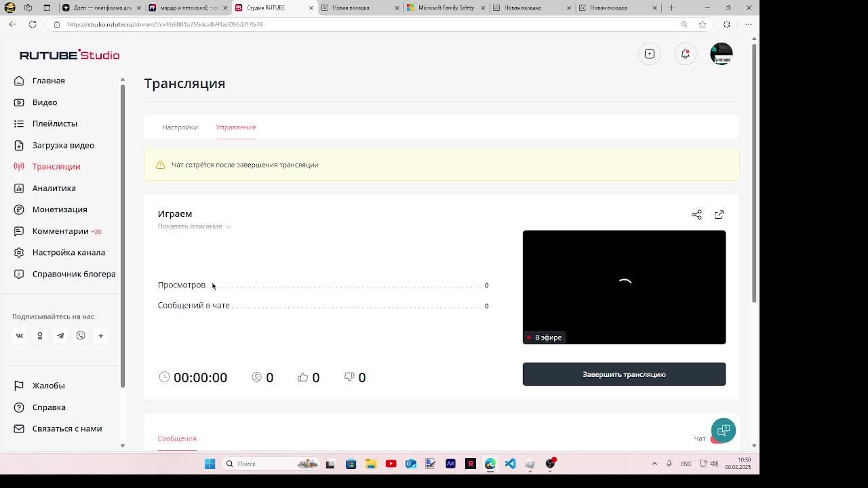The height and width of the screenshot is (488, 868).
Task: Click the browser back arrow
Action: 13,24
